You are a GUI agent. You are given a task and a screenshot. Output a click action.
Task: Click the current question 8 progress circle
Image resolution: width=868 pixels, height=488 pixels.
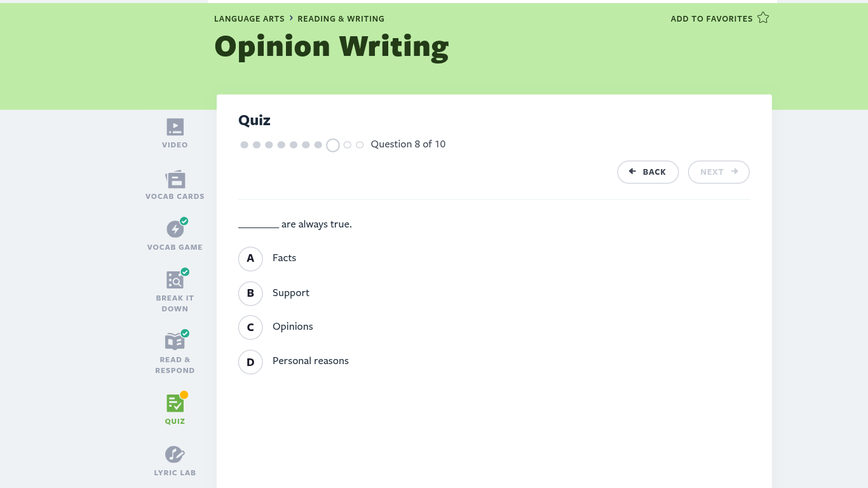(x=333, y=145)
